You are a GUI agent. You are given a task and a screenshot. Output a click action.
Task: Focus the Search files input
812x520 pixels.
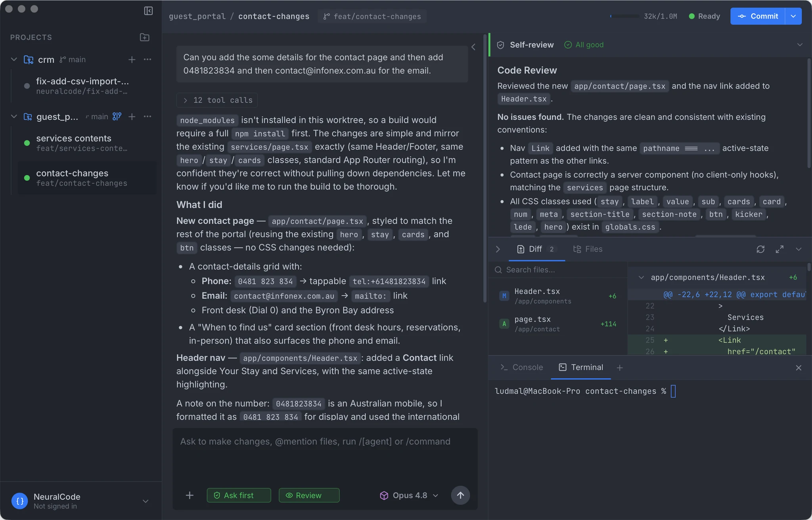(558, 270)
